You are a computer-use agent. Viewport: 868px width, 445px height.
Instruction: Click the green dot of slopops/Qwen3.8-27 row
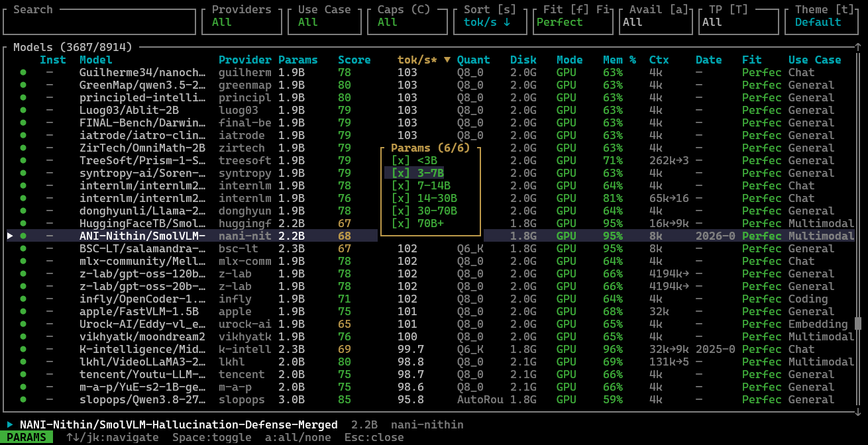pos(23,400)
